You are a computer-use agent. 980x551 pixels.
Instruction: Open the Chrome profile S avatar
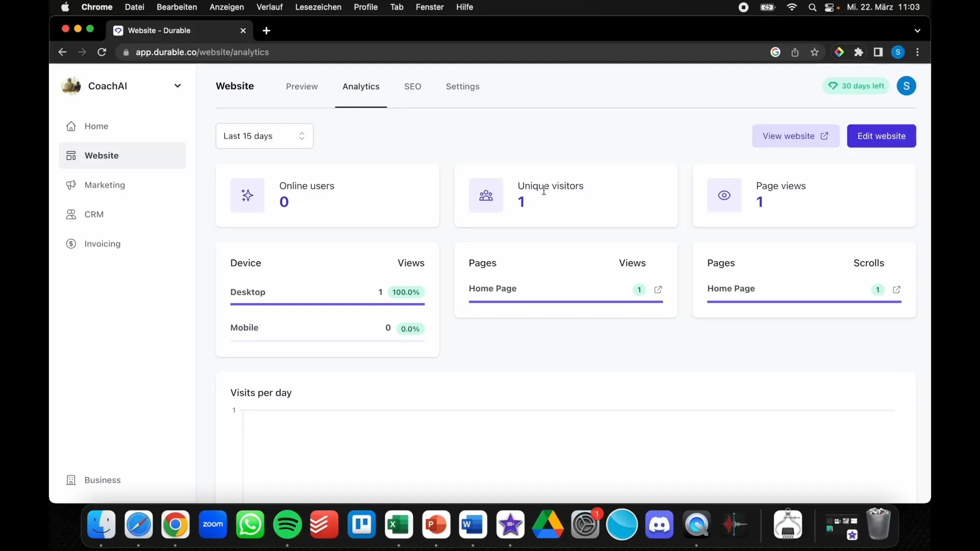tap(898, 52)
